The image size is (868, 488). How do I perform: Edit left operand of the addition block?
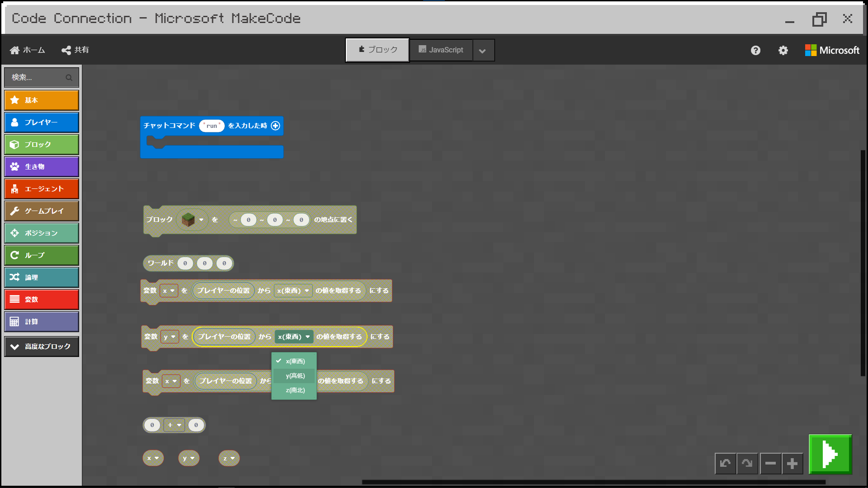coord(152,425)
